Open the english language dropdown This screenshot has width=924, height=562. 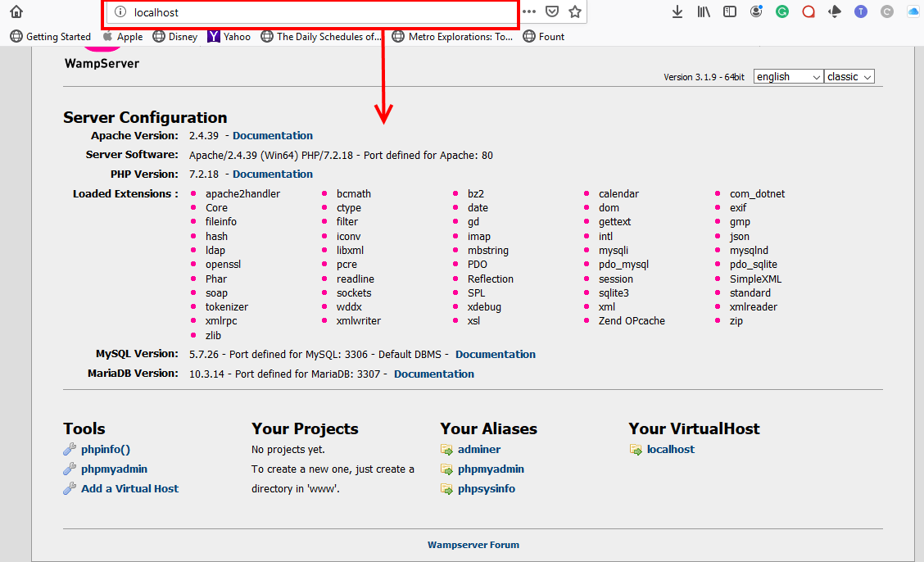pyautogui.click(x=789, y=76)
